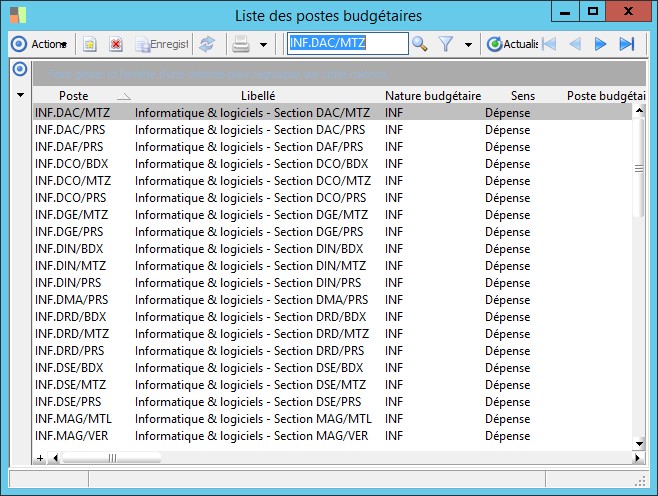Click the application icon in the title bar
Screen dimensions: 658x496
18,16
